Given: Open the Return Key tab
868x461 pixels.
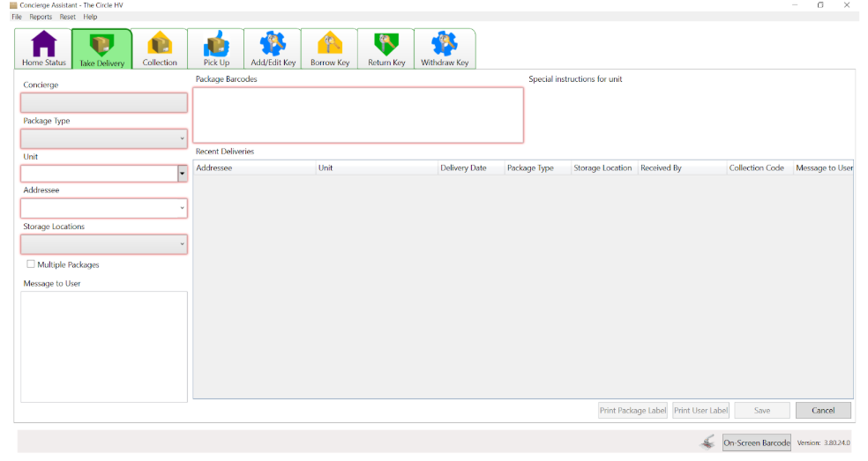Looking at the screenshot, I should pyautogui.click(x=386, y=48).
